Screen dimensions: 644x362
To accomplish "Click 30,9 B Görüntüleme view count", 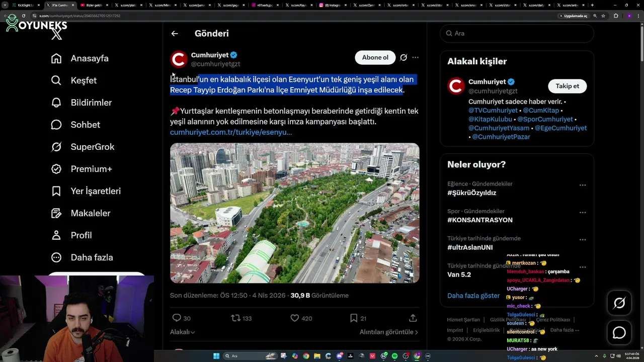I will click(x=319, y=296).
